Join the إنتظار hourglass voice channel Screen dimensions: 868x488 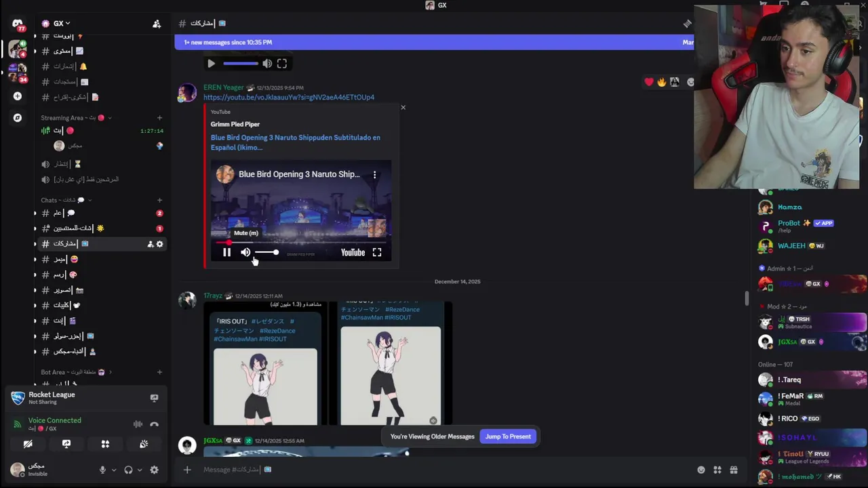[x=102, y=164]
